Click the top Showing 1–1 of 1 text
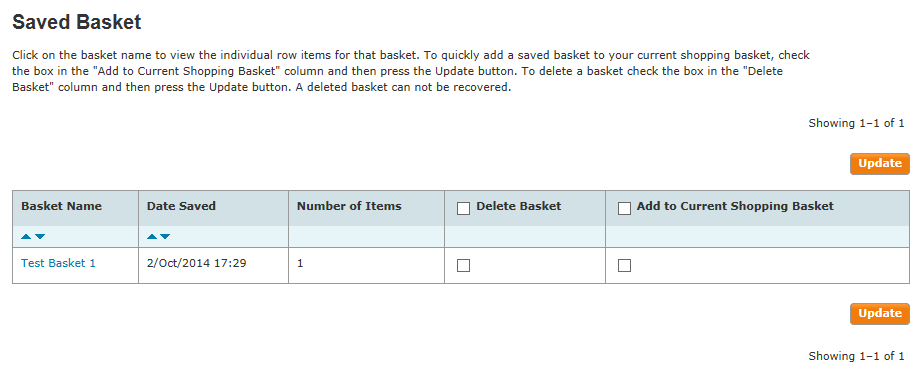 click(856, 123)
